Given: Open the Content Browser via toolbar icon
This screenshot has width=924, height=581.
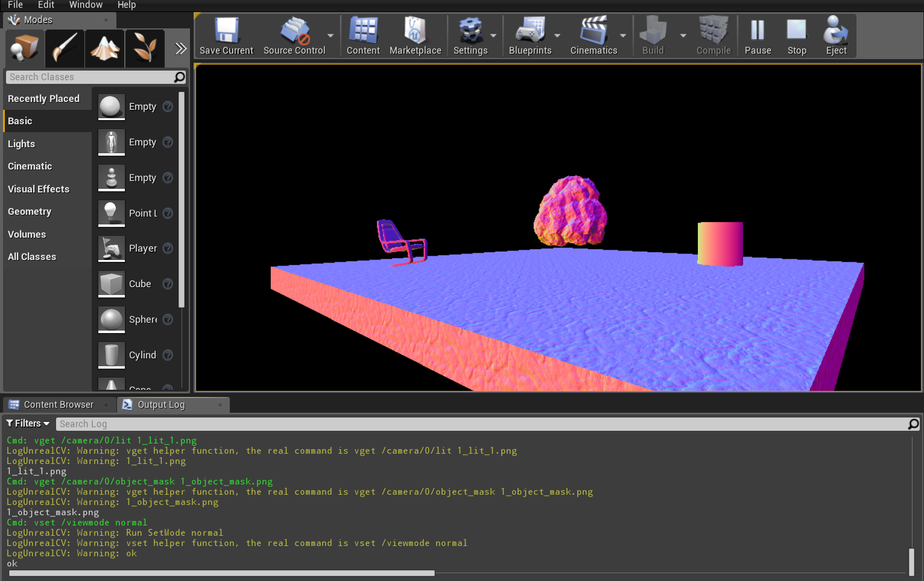Looking at the screenshot, I should [x=362, y=35].
